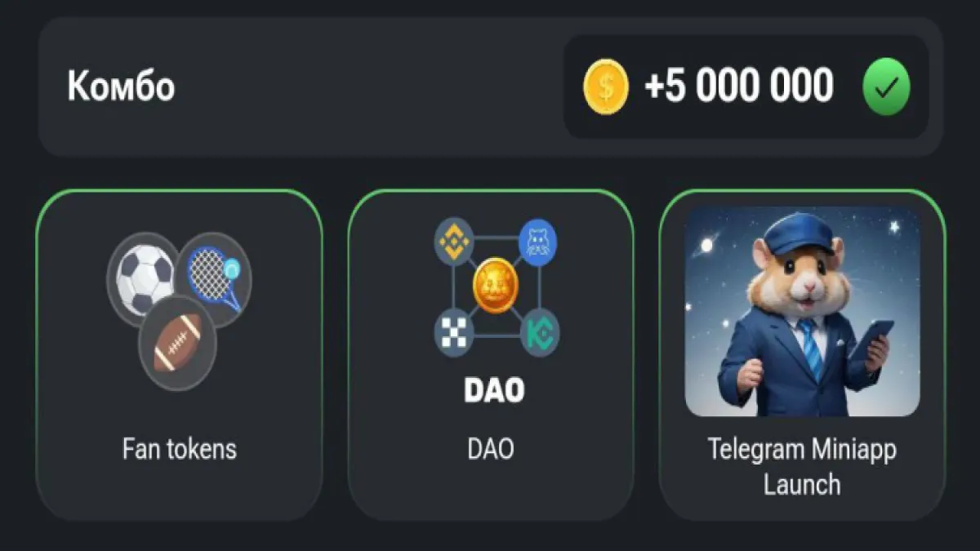The width and height of the screenshot is (980, 551).
Task: Click the +5 000 000 reward amount
Action: click(x=739, y=87)
